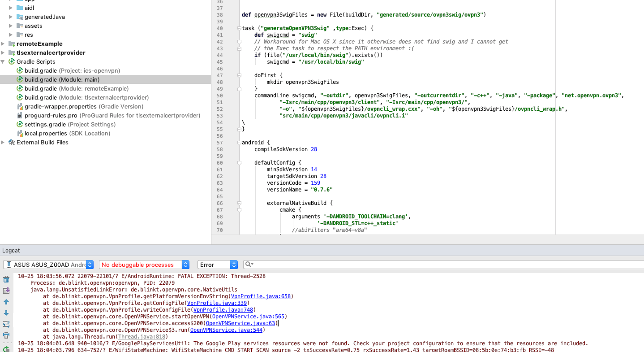This screenshot has width=644, height=352.
Task: Click the Gradle elephant icon beside Gradle Scripts
Action: click(11, 61)
